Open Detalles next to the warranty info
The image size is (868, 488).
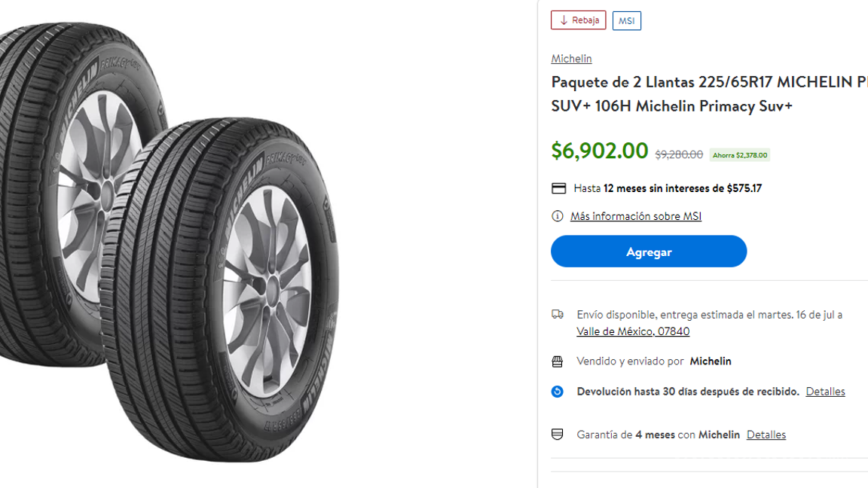(766, 434)
